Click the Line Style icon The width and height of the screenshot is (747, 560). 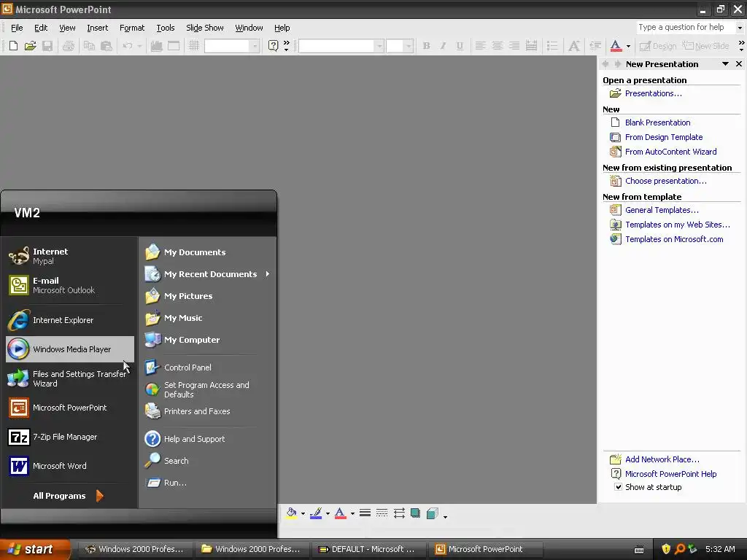365,513
